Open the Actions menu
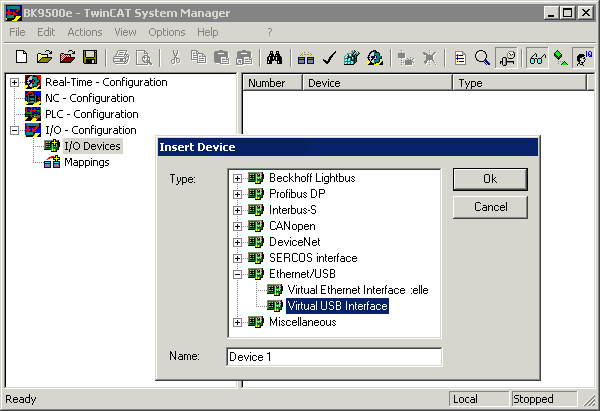The height and width of the screenshot is (411, 600). (x=85, y=32)
